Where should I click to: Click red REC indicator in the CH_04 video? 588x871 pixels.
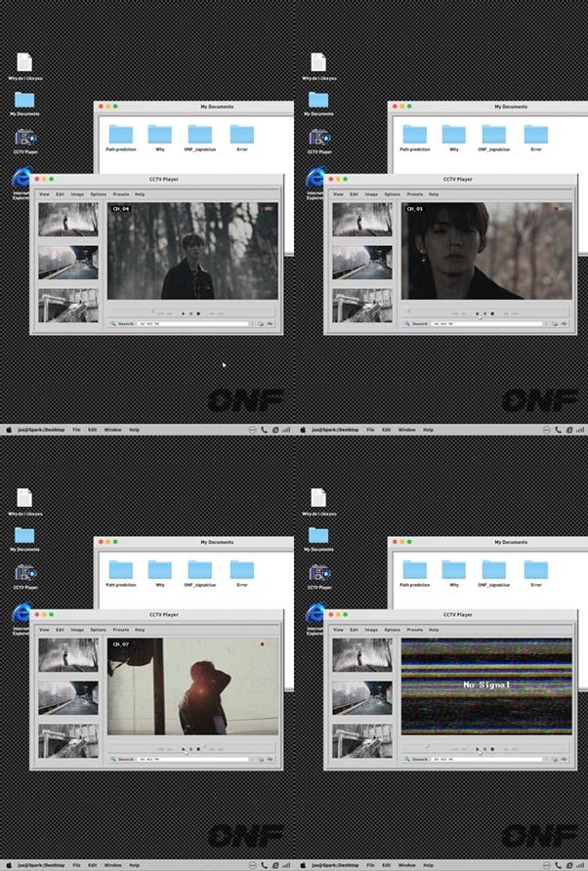[266, 209]
